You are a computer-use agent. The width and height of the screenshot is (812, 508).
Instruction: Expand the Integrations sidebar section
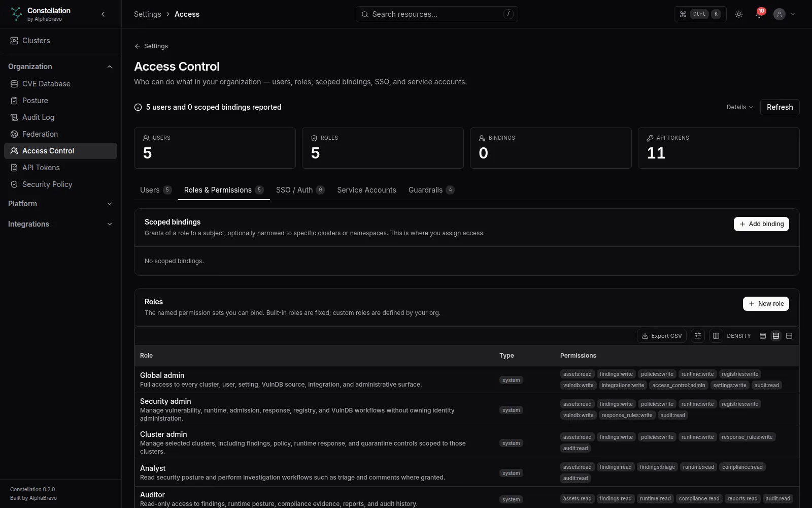tap(60, 224)
